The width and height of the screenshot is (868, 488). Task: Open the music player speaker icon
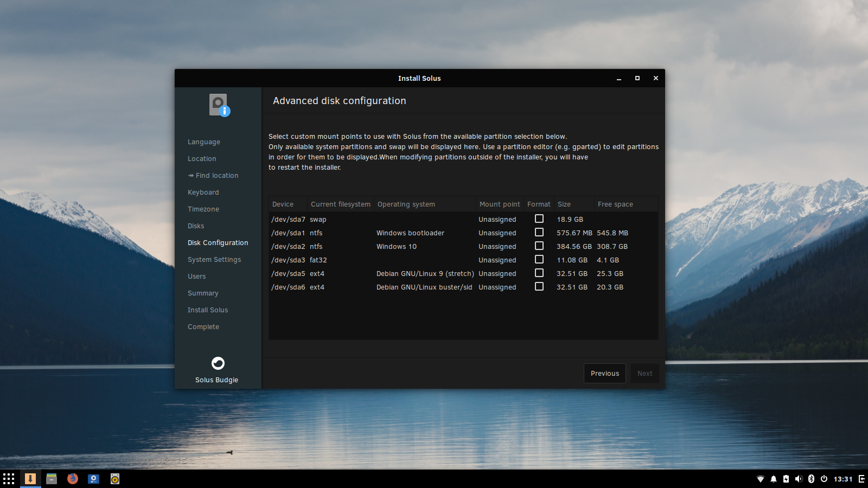pyautogui.click(x=115, y=479)
